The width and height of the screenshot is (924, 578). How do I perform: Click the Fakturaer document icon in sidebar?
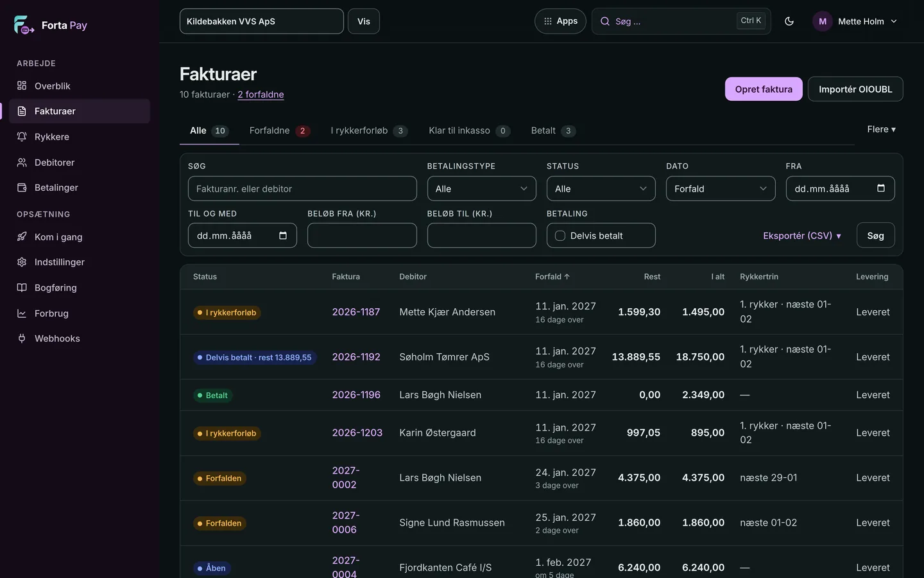tap(22, 111)
